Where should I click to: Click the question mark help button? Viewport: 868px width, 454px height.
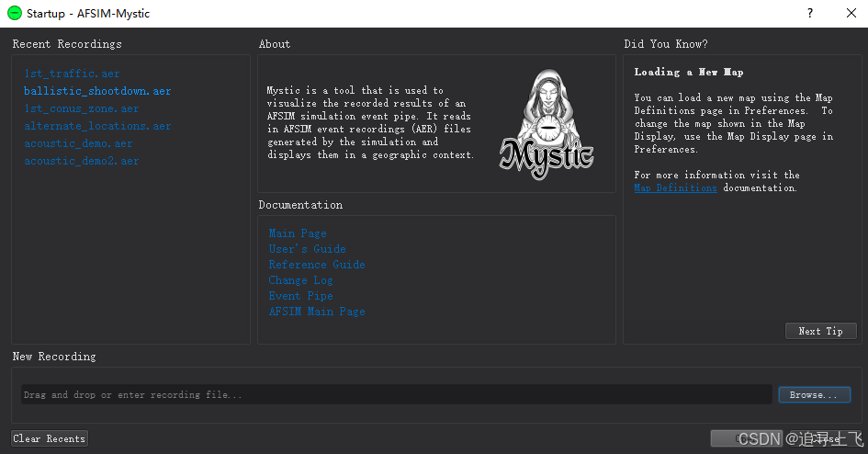810,13
